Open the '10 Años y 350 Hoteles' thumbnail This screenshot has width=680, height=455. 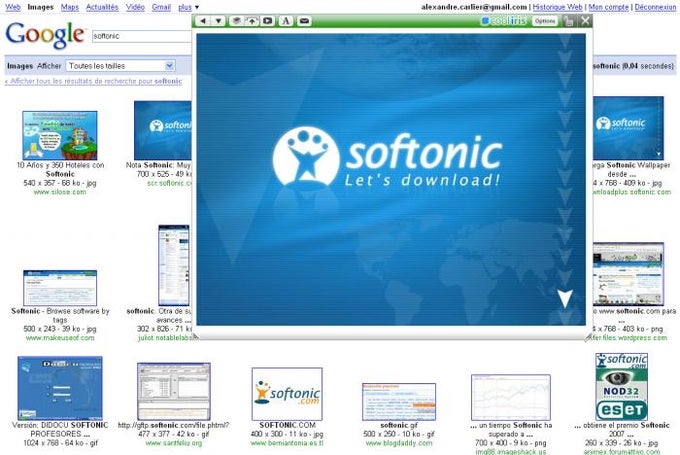60,135
